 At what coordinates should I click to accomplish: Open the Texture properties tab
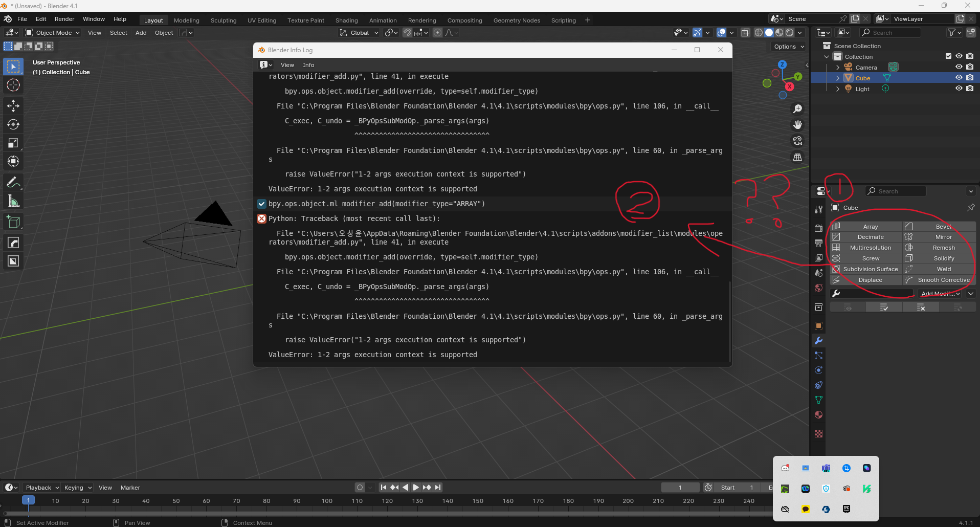[x=818, y=433]
